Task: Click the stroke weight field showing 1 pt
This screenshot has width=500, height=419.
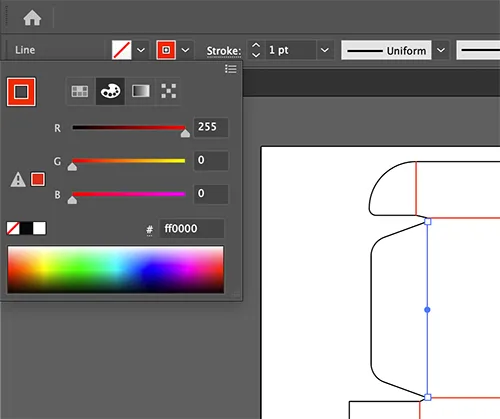Action: [290, 50]
